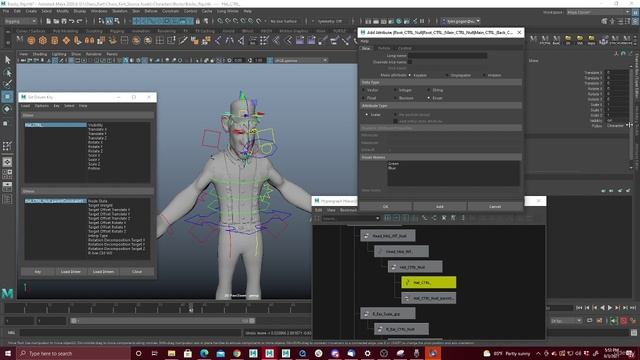Click the poly cube shelf icon

point(43,40)
